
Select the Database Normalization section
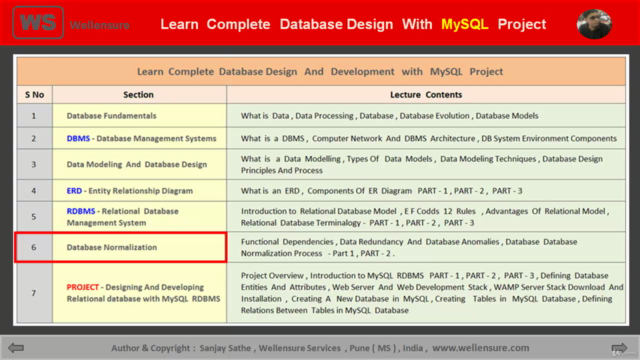coord(139,247)
